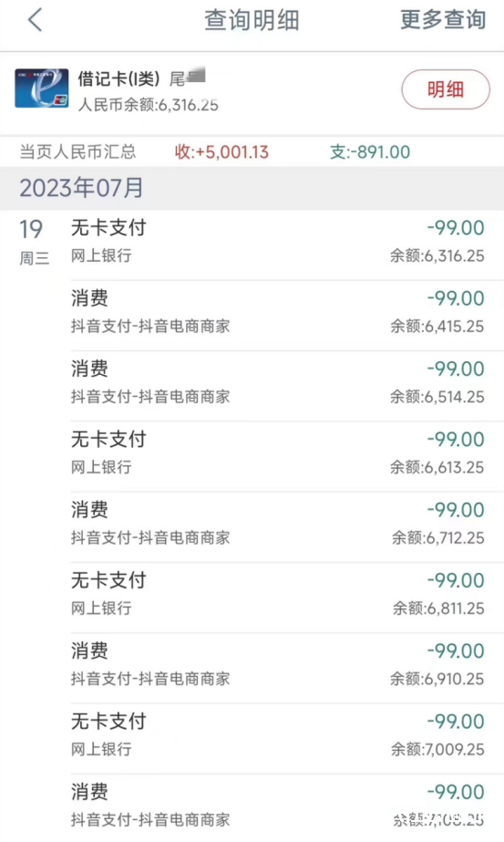Tap the debit card thumbnail image
Viewport: 504px width, 842px height.
(42, 88)
